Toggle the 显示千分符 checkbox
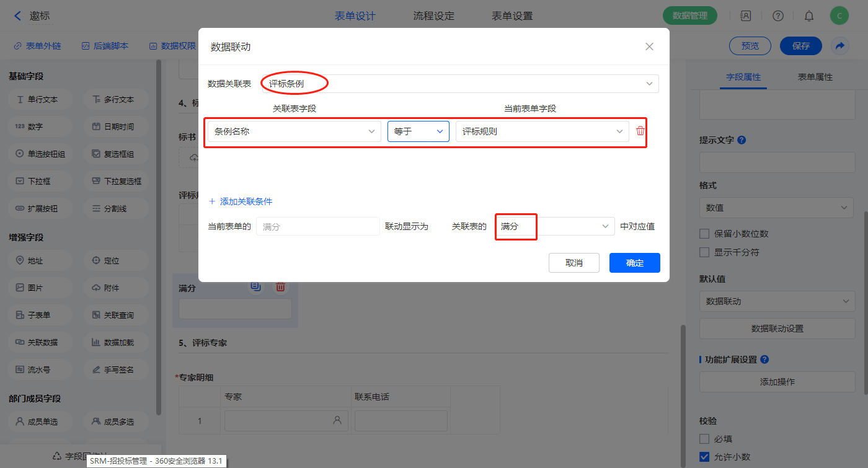 click(x=704, y=252)
